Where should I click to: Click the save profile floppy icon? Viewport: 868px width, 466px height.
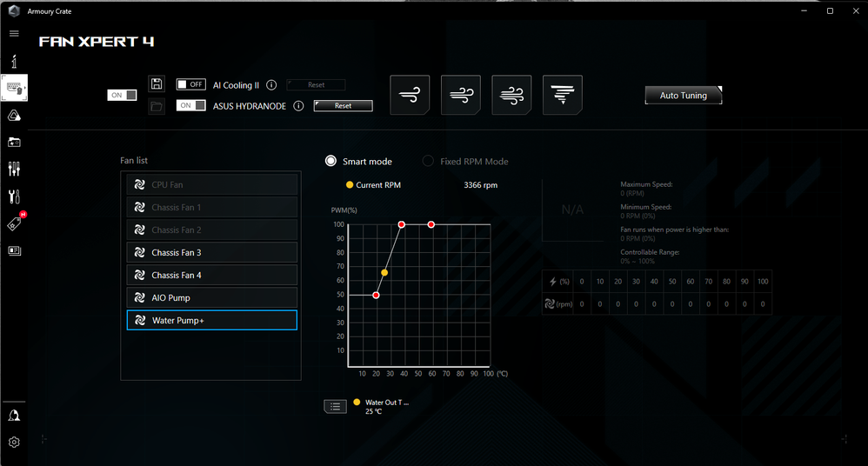(x=157, y=83)
